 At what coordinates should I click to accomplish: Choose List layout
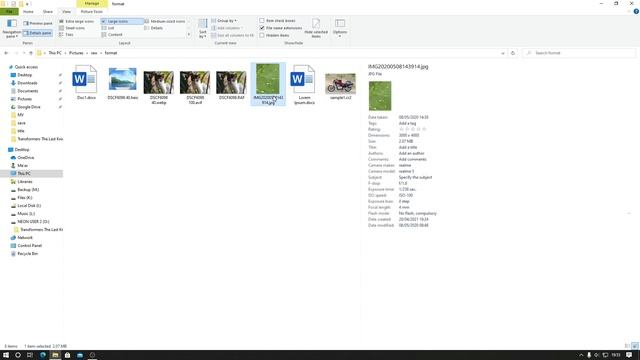(108, 28)
